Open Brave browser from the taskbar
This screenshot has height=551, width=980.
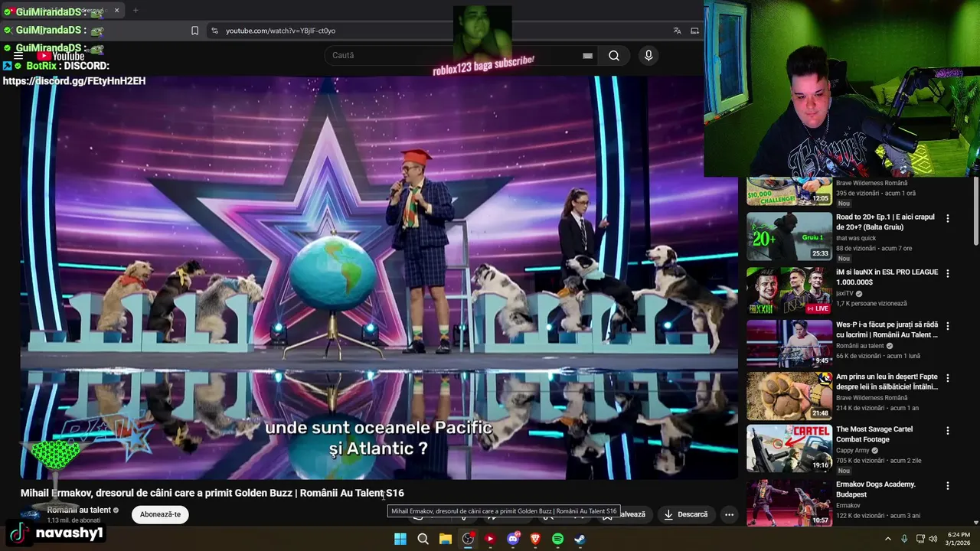535,539
